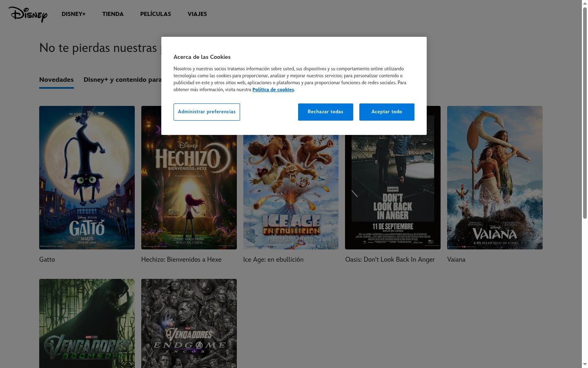The width and height of the screenshot is (588, 368).
Task: Click the 'Acerca de las Cookies' heading
Action: click(202, 57)
